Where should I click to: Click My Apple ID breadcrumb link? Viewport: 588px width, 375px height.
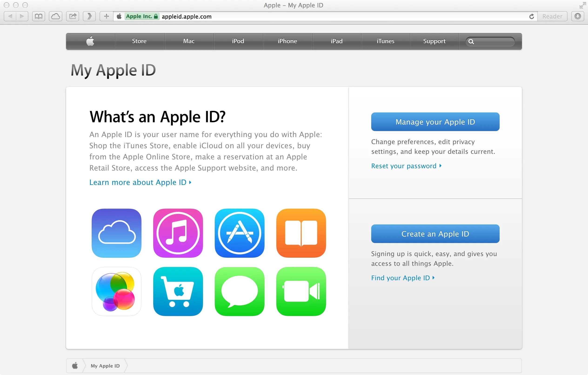[x=105, y=366]
